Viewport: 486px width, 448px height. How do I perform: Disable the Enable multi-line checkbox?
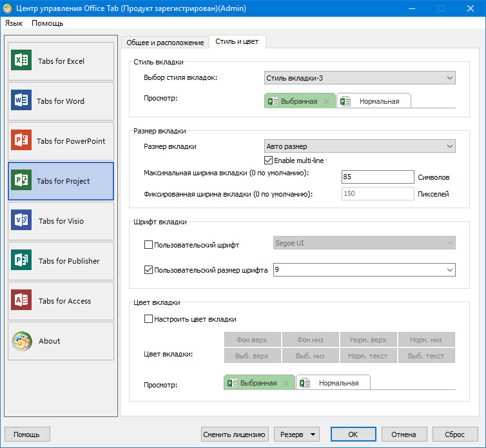click(269, 161)
